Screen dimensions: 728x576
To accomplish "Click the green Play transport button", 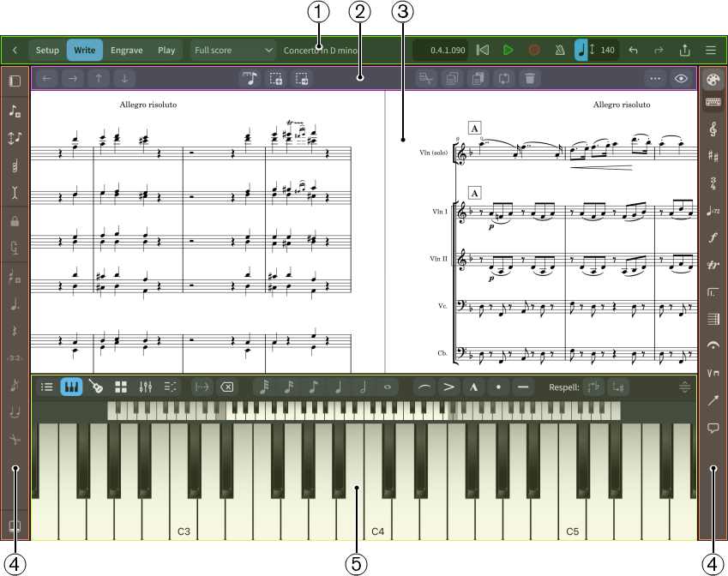I will (x=508, y=51).
